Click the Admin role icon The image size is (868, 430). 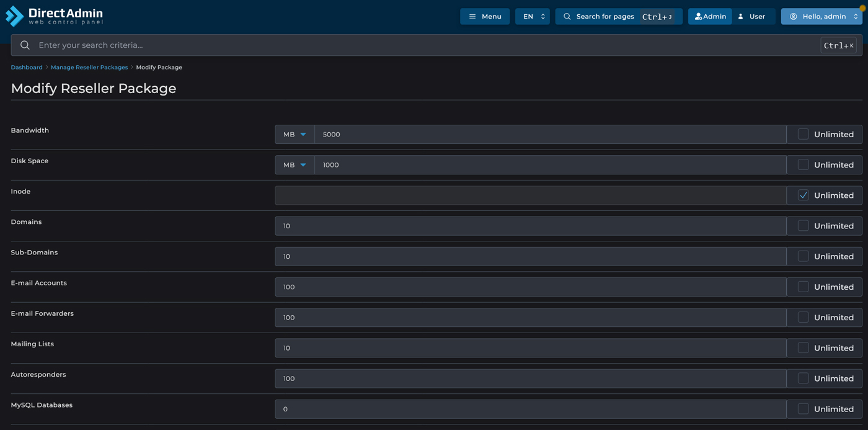(x=698, y=17)
